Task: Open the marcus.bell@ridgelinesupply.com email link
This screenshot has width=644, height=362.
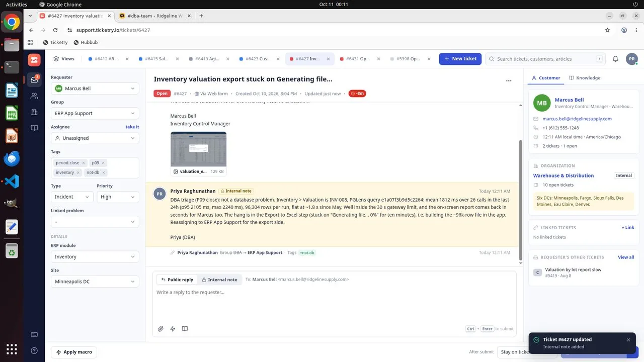Action: [577, 119]
